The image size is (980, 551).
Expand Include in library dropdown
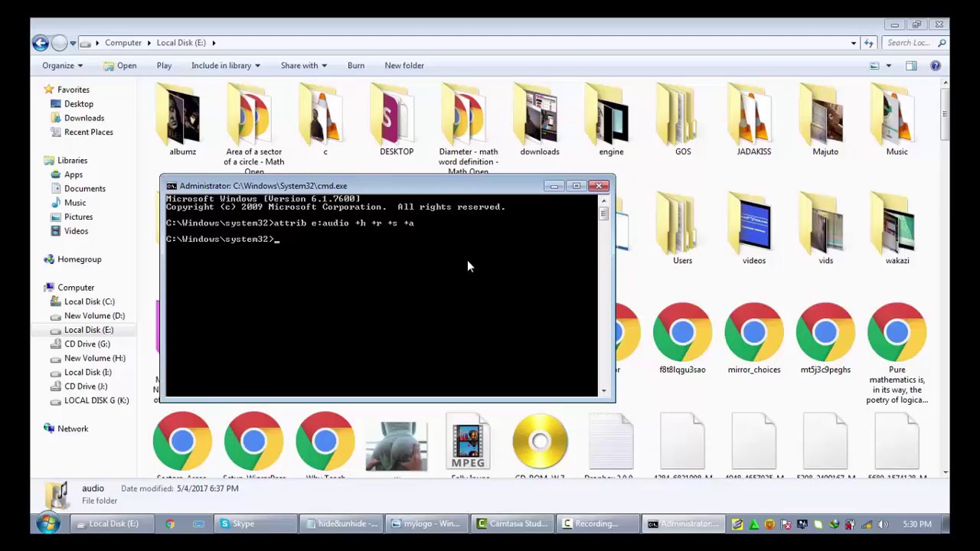point(226,66)
